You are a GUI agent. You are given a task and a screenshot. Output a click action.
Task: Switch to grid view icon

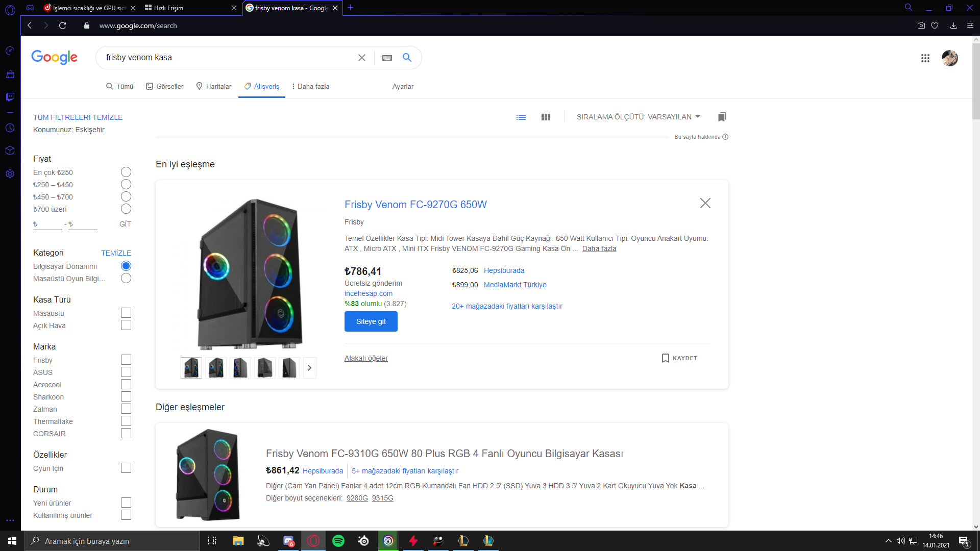tap(546, 117)
